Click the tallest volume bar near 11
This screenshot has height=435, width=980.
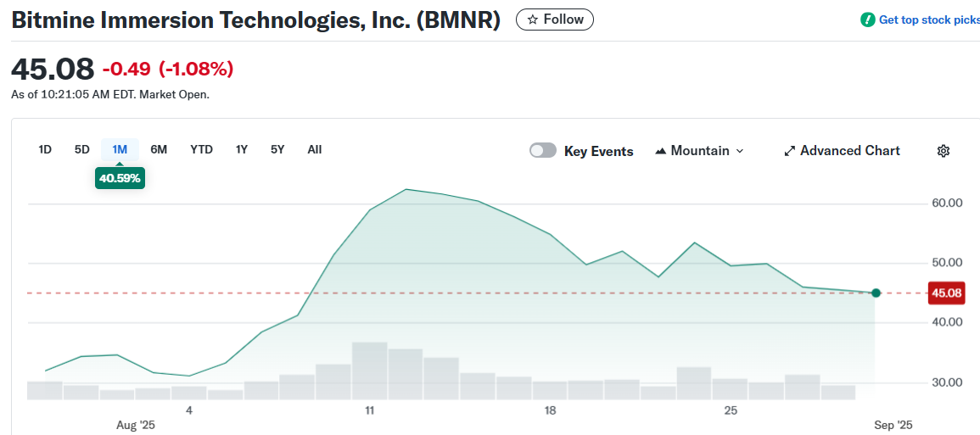click(369, 371)
